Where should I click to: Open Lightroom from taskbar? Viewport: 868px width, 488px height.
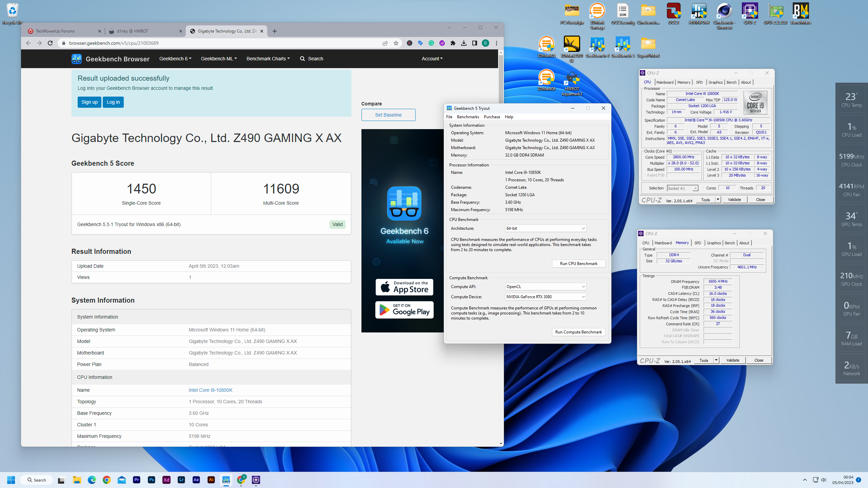(x=181, y=480)
